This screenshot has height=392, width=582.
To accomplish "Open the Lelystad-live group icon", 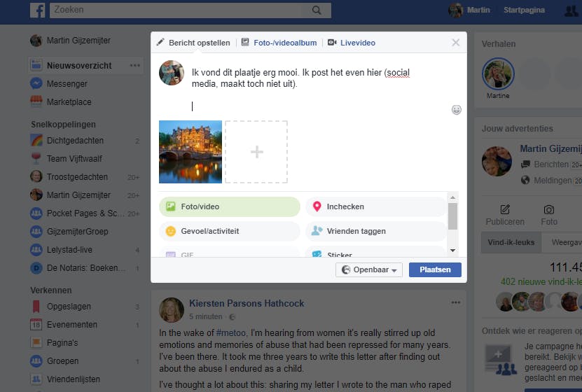I will (x=36, y=250).
